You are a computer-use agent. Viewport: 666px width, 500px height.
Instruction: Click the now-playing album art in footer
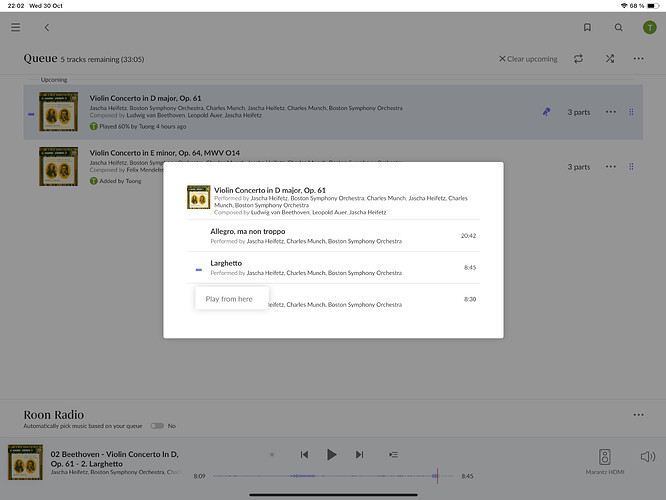coord(25,462)
